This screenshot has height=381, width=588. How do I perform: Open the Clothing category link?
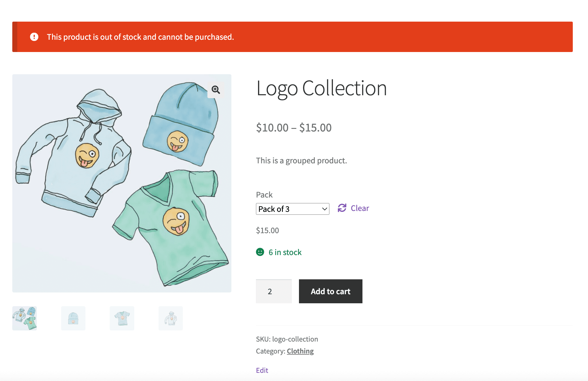tap(300, 351)
